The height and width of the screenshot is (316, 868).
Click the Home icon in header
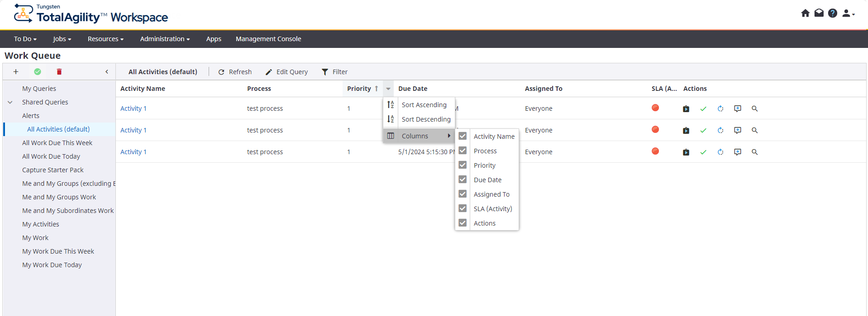pos(805,13)
